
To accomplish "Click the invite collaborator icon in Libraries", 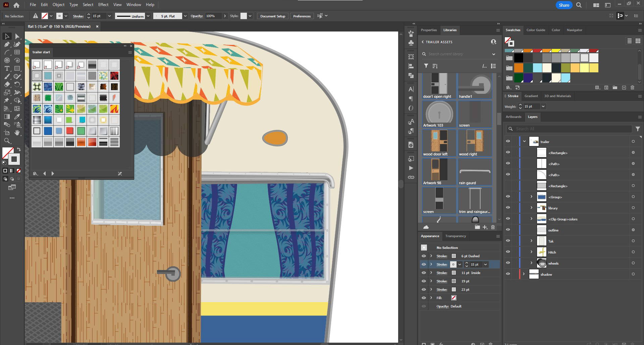I will click(x=493, y=42).
